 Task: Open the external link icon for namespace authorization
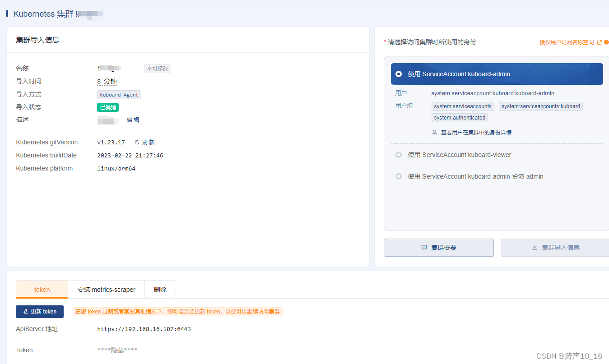coord(600,42)
